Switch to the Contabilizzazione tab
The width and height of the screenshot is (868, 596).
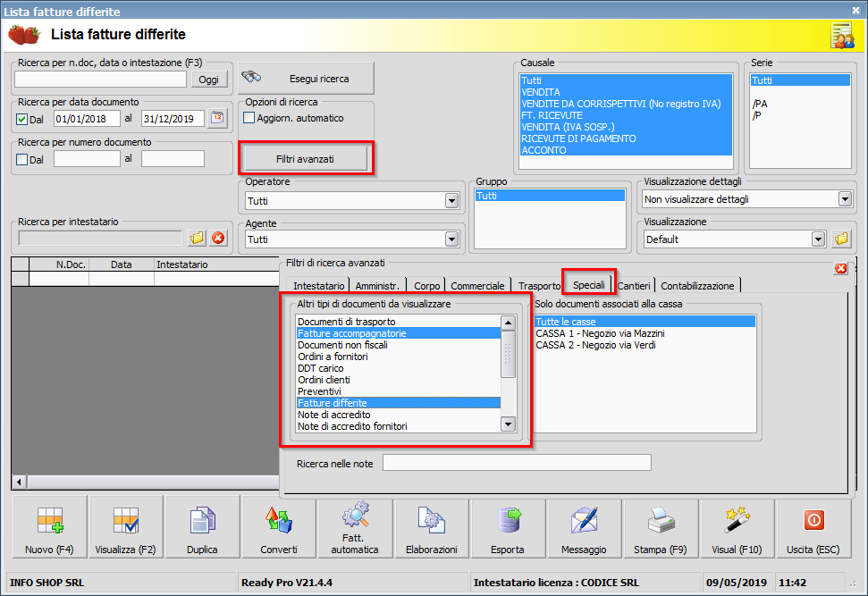[x=697, y=286]
